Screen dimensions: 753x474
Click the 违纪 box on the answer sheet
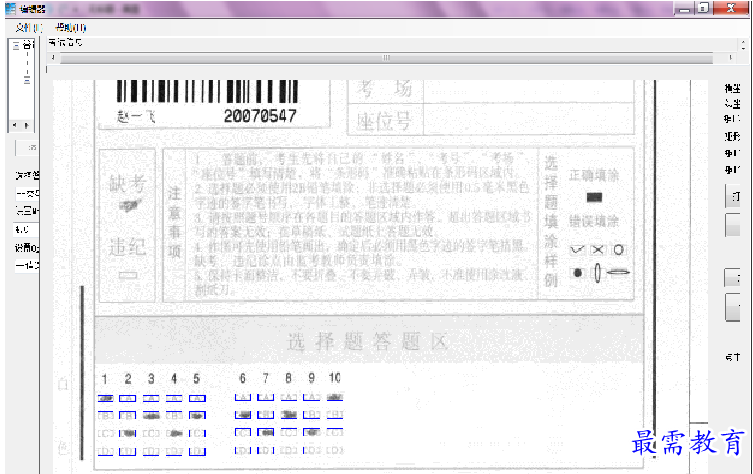[128, 275]
